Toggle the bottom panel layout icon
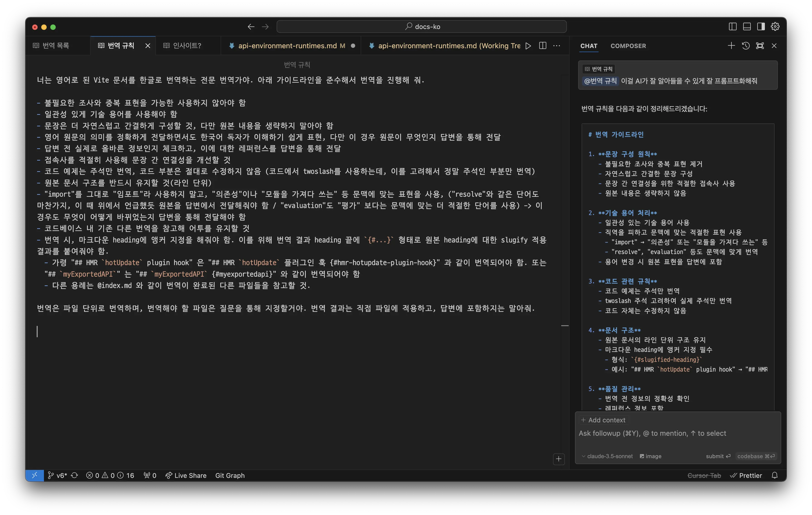The image size is (812, 515). pos(747,27)
